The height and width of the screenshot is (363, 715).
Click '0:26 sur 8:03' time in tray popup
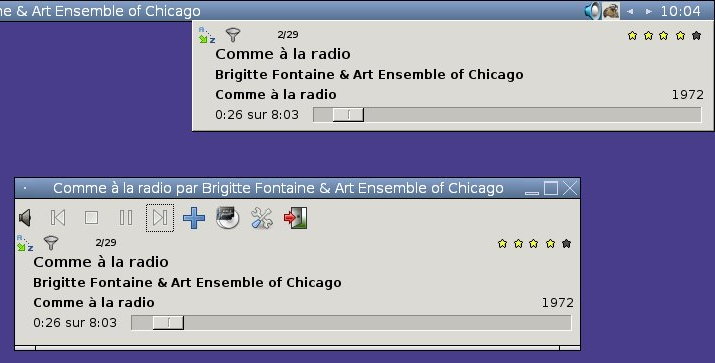pos(257,115)
